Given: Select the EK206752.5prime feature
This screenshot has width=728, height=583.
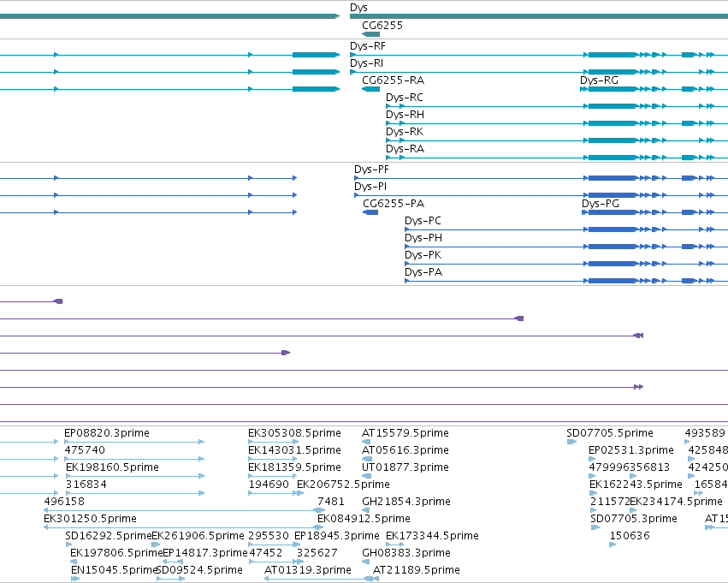Looking at the screenshot, I should point(343,485).
